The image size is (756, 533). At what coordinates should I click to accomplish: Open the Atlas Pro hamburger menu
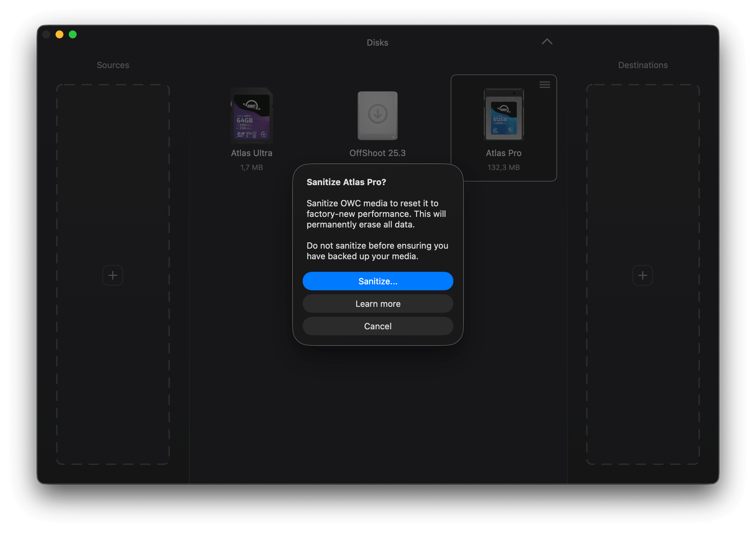pyautogui.click(x=545, y=85)
